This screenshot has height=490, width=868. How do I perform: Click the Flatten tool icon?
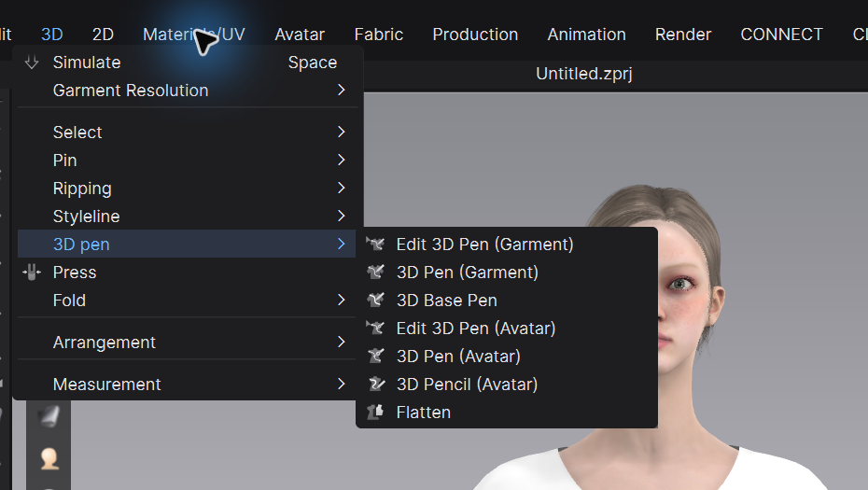pos(375,412)
